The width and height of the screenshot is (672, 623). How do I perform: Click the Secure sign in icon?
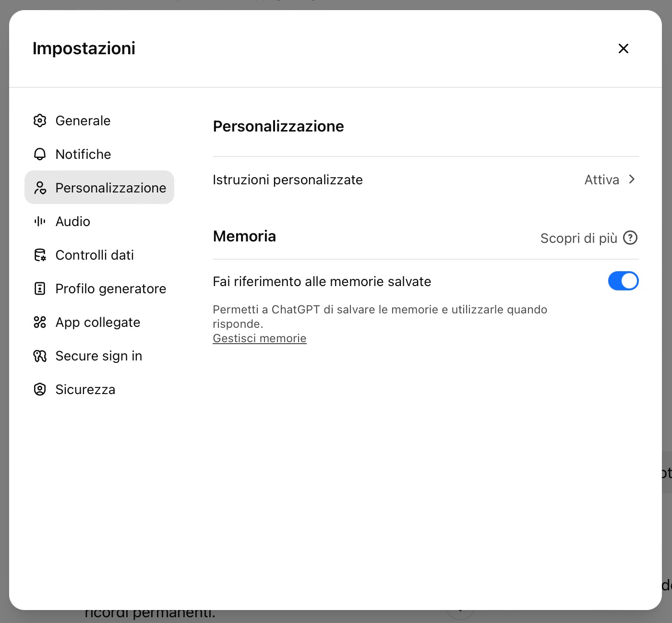[x=40, y=356]
